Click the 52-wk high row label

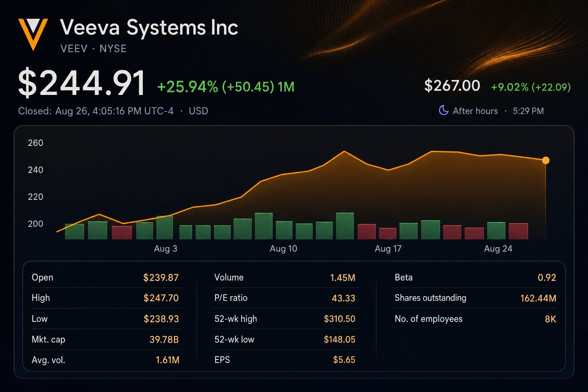pyautogui.click(x=235, y=319)
